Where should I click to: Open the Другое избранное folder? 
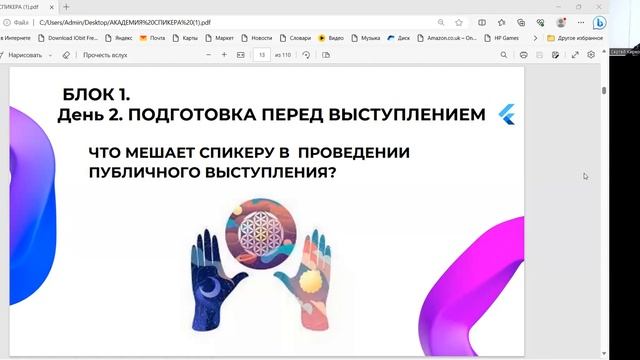click(x=575, y=38)
